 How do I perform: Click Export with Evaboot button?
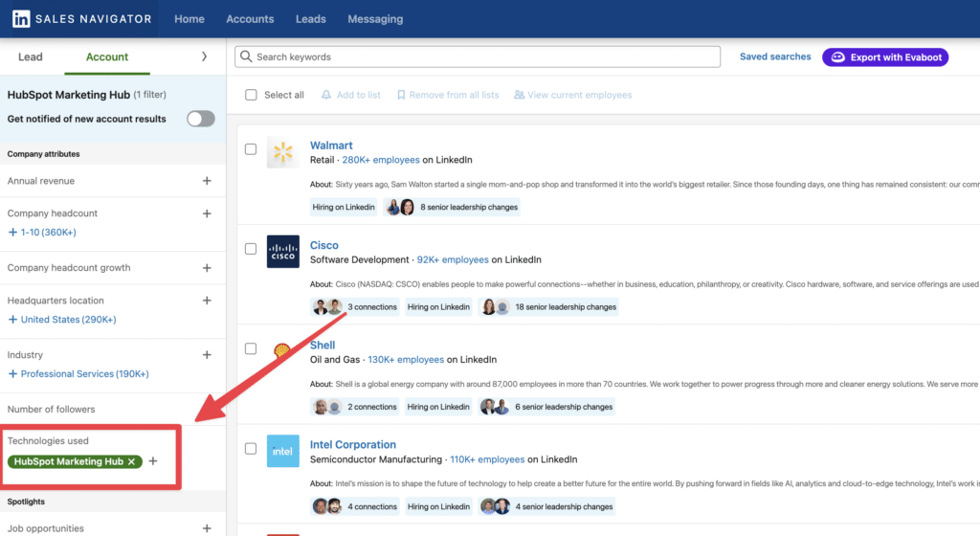[885, 57]
